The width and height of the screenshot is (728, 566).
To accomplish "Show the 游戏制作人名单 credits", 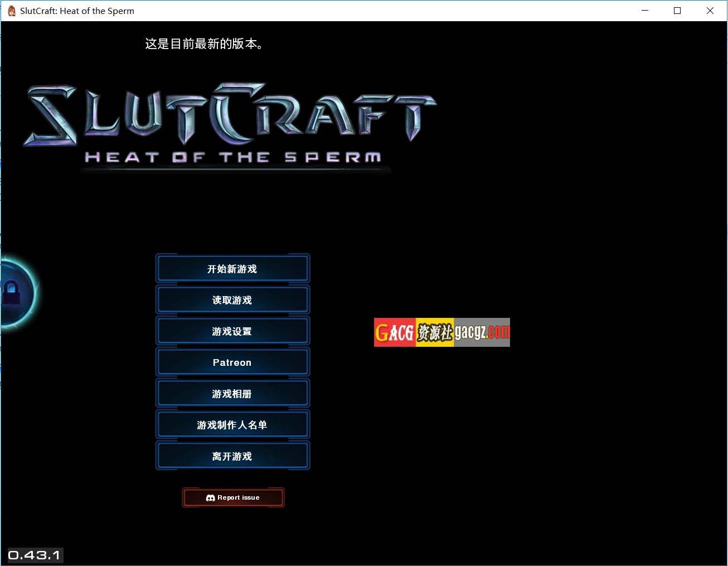I will (x=232, y=425).
